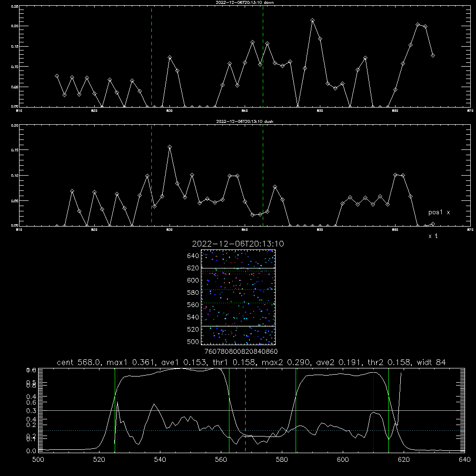Screen dimensions: 476x476
Task: Click the '500' label on image y-axis
Action: click(x=193, y=341)
